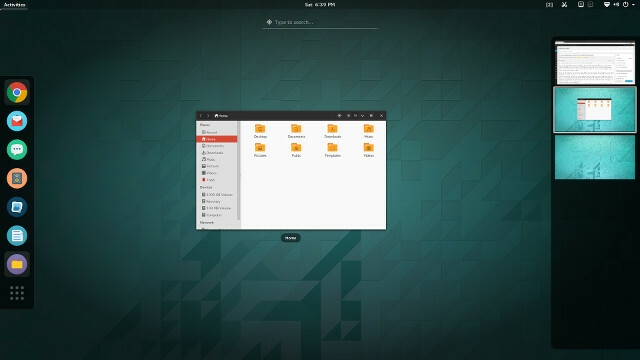Click the power icon in the top bar
Image resolution: width=640 pixels, height=360 pixels.
point(625,4)
